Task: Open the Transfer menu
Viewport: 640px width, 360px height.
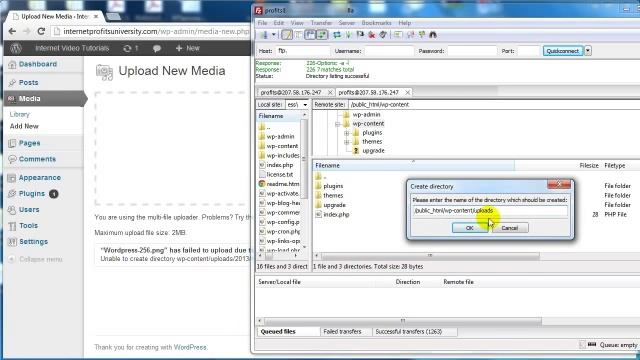Action: (321, 23)
